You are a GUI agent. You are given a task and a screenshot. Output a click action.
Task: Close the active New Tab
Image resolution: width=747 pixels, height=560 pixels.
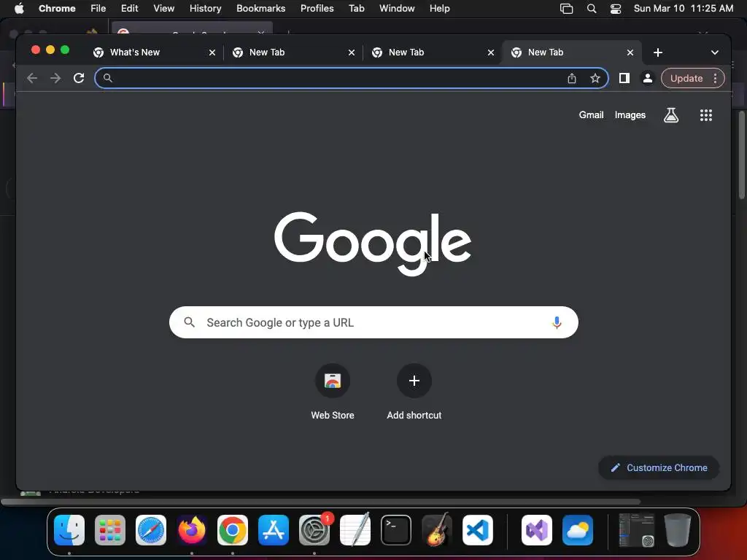tap(630, 52)
